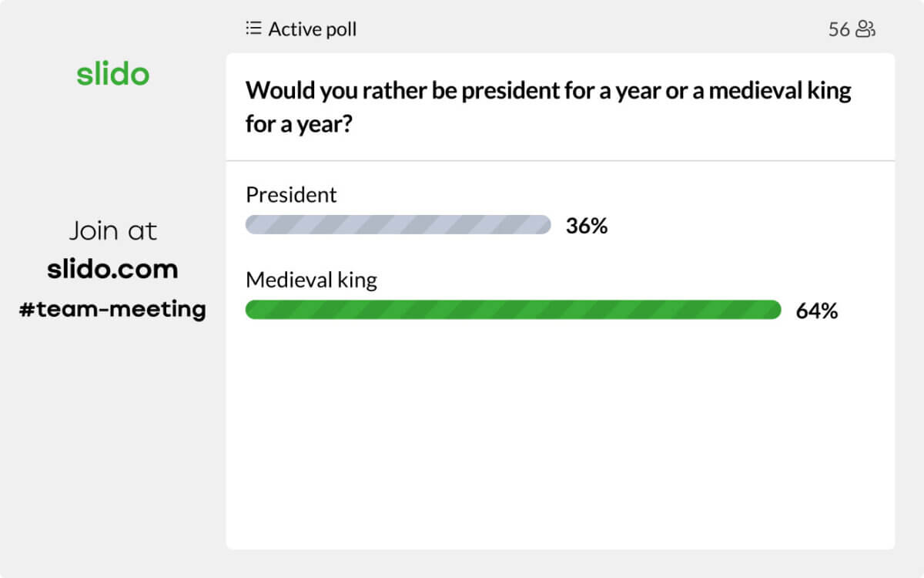The image size is (924, 578).
Task: Select the President poll option label
Action: point(291,195)
